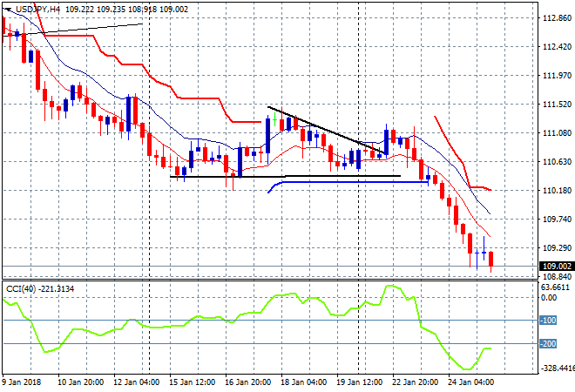Select the OHLC values 109.222 109.235 108.918 109.002
575x392 pixels.
[127, 10]
